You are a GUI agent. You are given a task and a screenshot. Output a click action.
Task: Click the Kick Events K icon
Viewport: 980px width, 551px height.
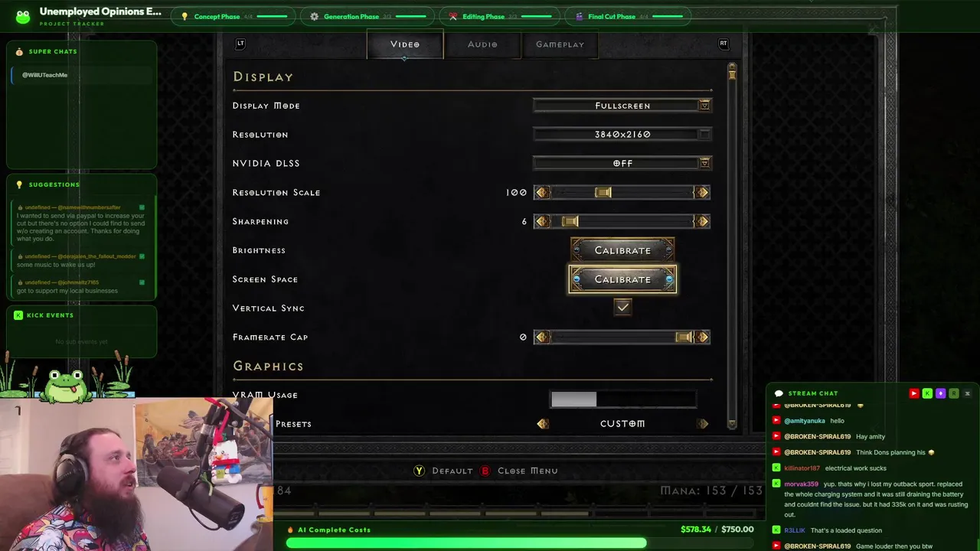point(18,315)
